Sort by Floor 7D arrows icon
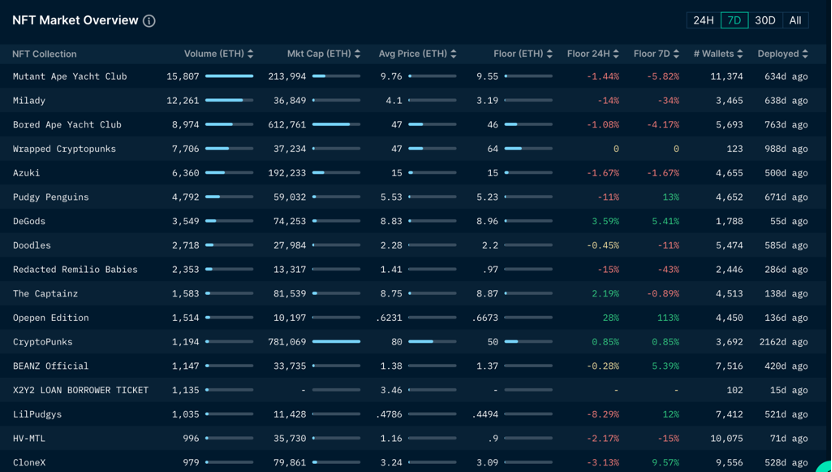The width and height of the screenshot is (832, 472). (676, 54)
